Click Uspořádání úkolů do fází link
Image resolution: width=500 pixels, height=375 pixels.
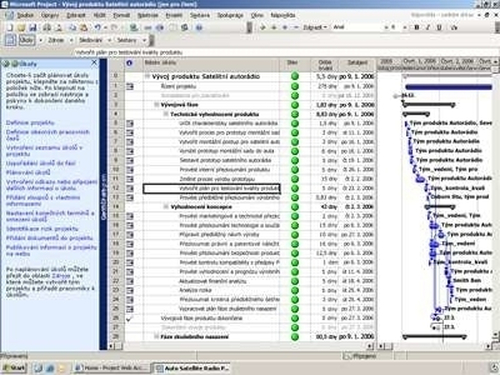coord(41,163)
